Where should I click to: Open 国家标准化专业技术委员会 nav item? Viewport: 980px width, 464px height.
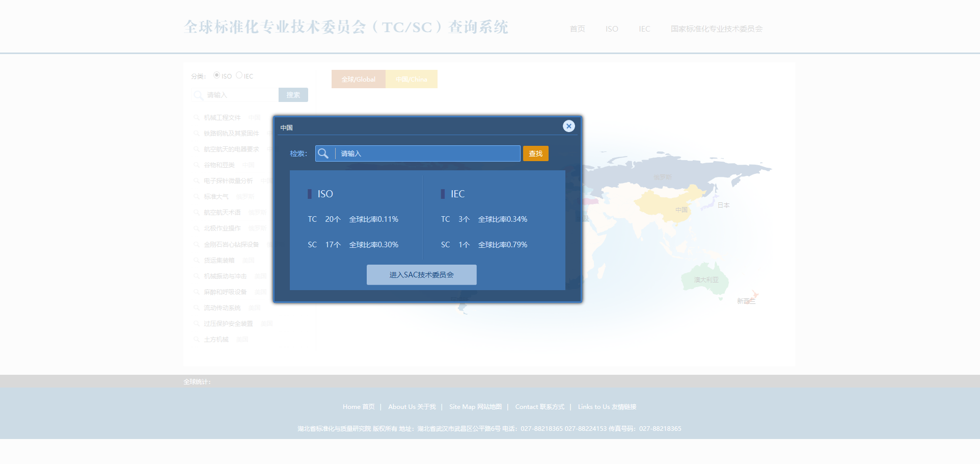(716, 29)
